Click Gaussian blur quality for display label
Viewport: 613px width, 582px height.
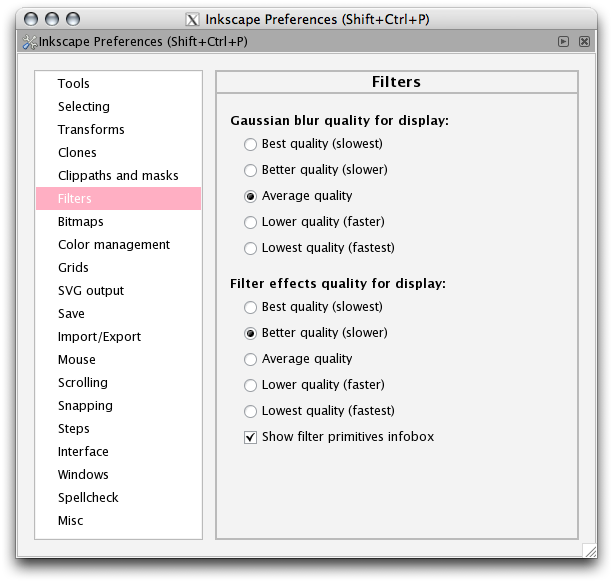[339, 121]
